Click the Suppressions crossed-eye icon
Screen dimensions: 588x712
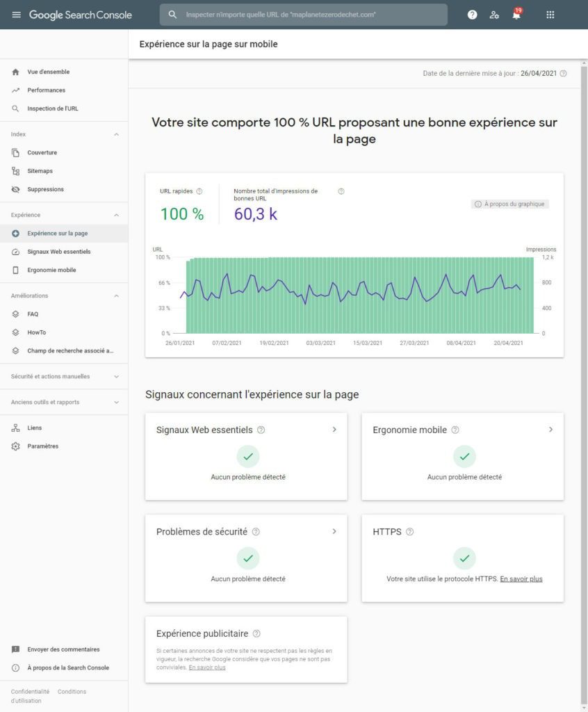pyautogui.click(x=15, y=189)
